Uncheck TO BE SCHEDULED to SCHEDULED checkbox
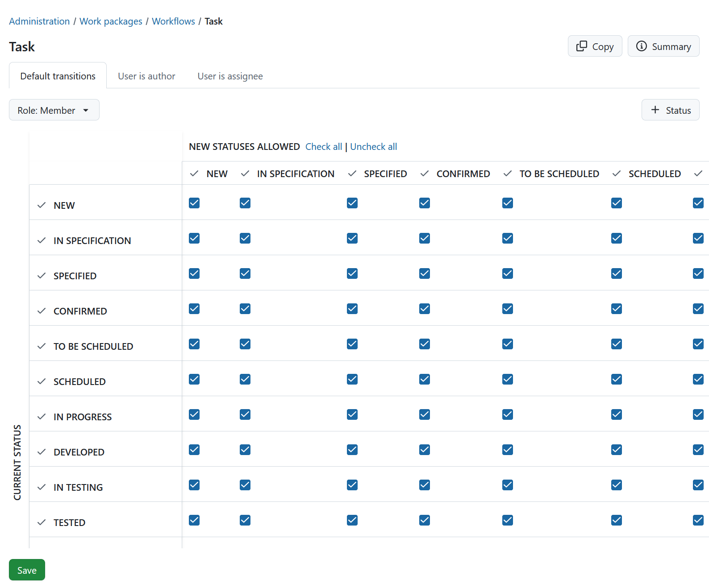The width and height of the screenshot is (709, 588). pos(617,344)
